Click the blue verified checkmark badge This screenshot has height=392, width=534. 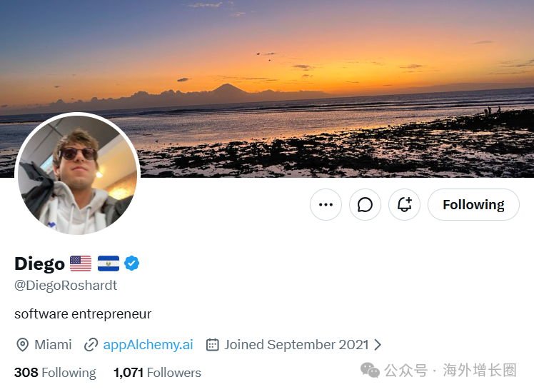131,263
